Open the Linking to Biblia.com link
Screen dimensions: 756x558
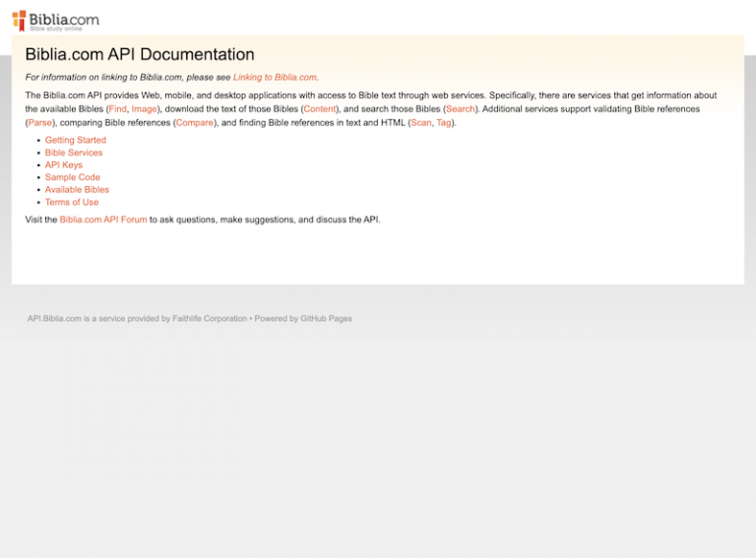pyautogui.click(x=275, y=77)
